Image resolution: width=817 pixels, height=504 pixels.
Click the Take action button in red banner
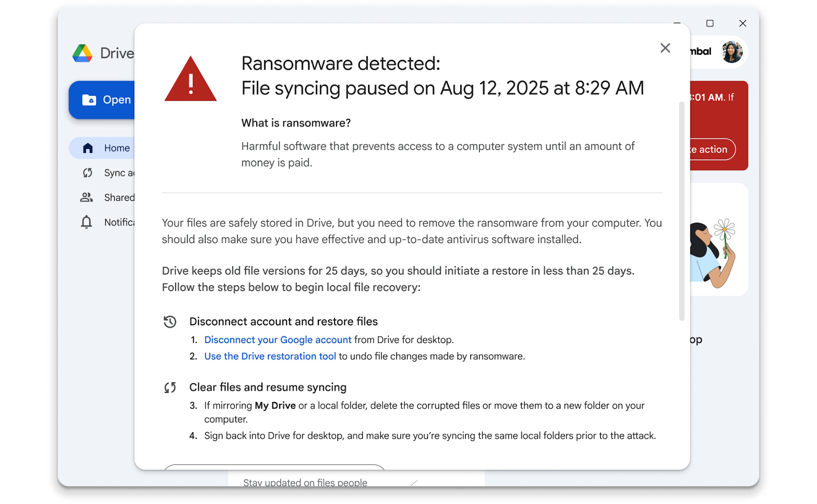[712, 149]
